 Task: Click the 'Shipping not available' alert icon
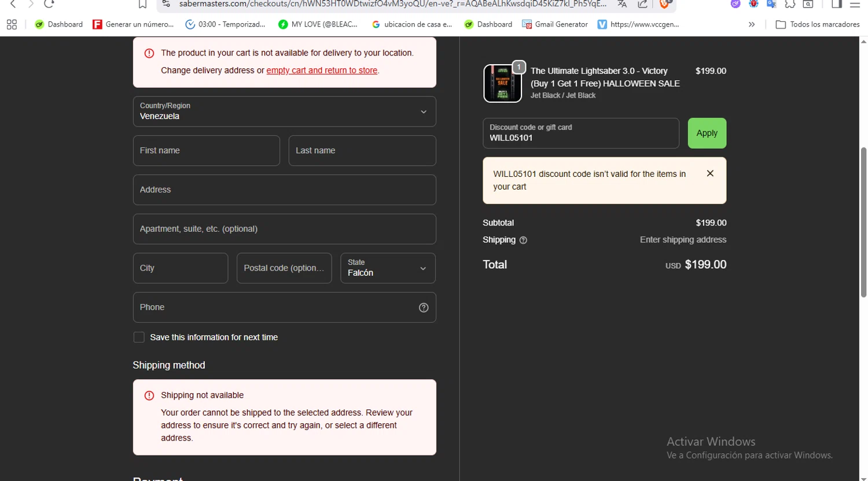[149, 396]
